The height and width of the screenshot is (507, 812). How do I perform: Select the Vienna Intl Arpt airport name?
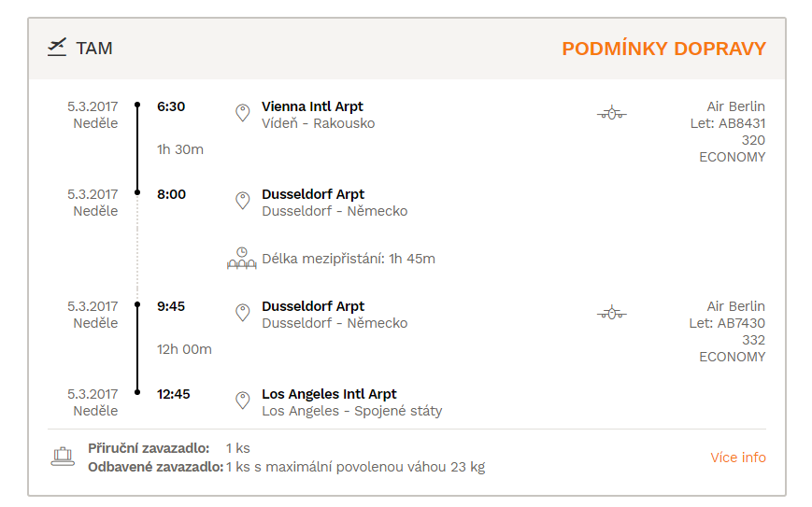click(x=312, y=106)
